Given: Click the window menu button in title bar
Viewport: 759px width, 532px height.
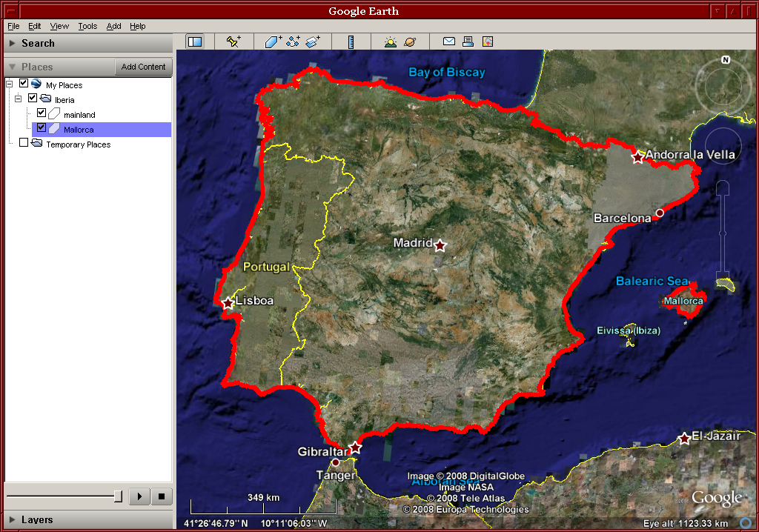Looking at the screenshot, I should pos(10,10).
